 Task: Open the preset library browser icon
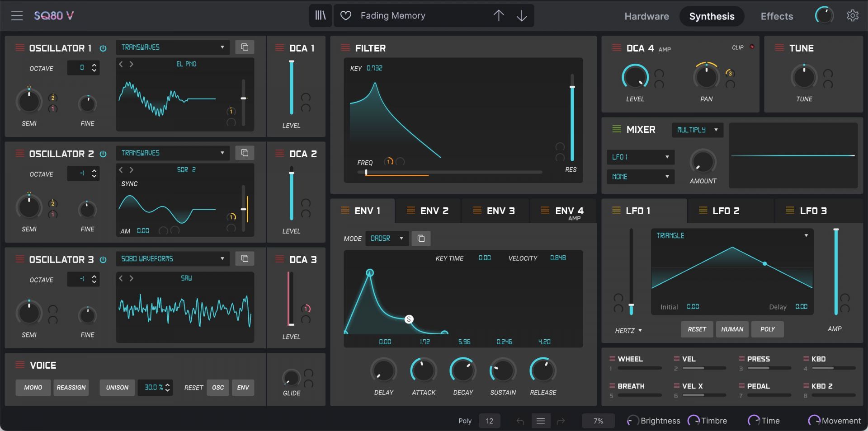point(321,16)
